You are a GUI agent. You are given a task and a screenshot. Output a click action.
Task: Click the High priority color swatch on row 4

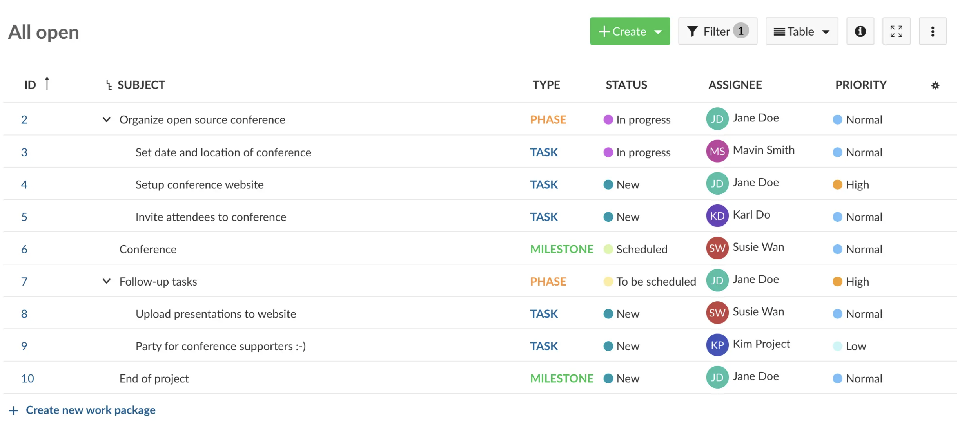point(837,184)
